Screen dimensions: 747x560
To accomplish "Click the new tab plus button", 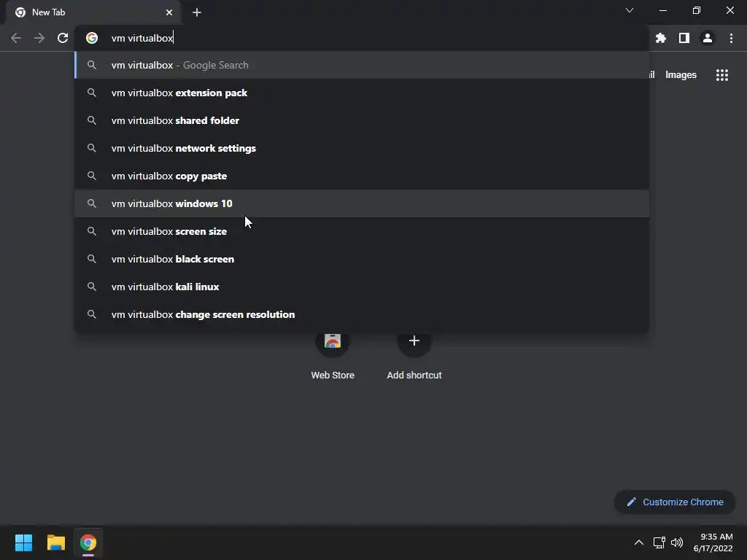I will click(197, 12).
